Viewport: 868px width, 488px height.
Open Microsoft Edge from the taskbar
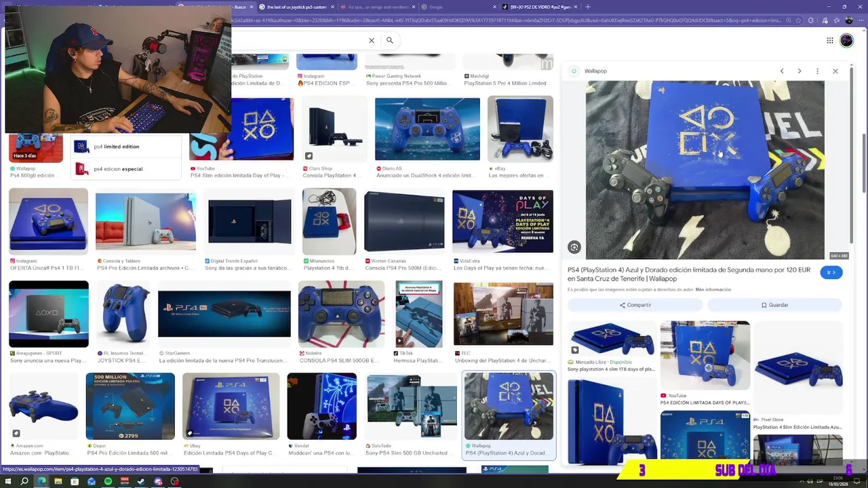[x=41, y=481]
